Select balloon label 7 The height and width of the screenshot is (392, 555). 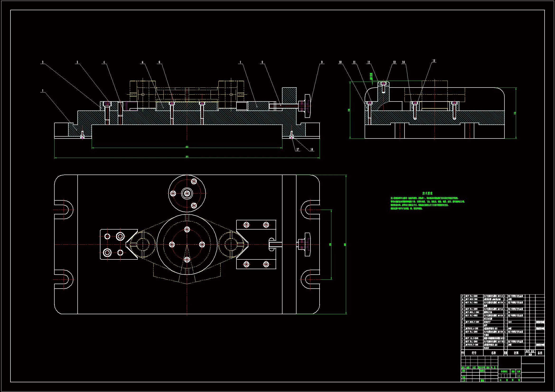240,62
